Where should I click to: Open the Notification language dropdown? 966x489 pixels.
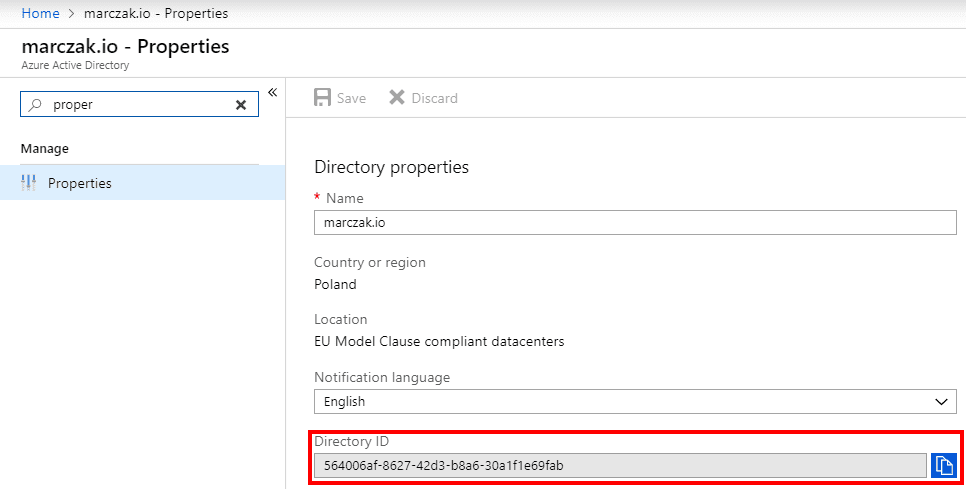(634, 401)
